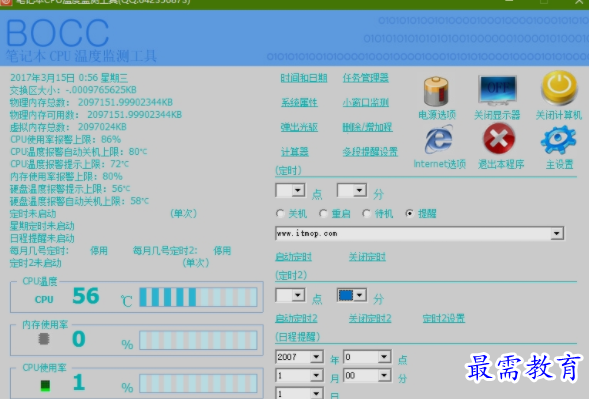Click the CPU温度 progress bar
589x399 pixels.
[198, 297]
